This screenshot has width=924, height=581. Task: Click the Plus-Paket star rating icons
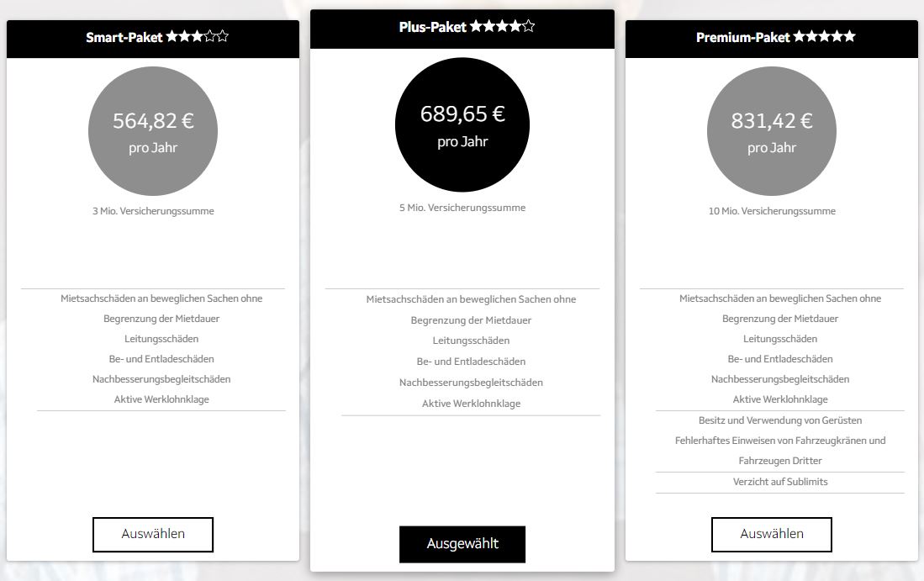[x=502, y=26]
